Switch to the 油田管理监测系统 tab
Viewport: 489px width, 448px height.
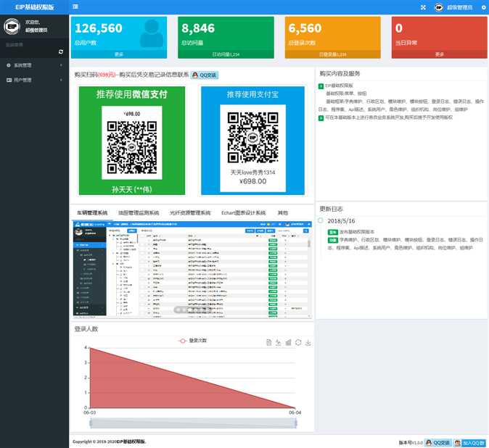[139, 213]
